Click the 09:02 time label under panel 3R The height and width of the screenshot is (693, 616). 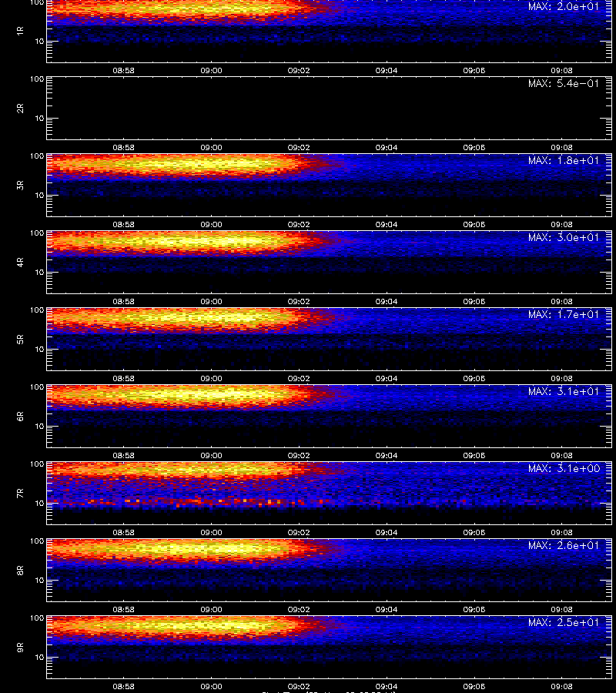pos(299,225)
